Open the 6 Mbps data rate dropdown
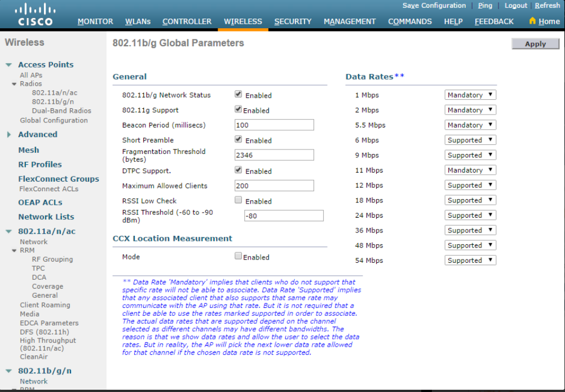Viewport: 565px width, 392px height. [x=470, y=140]
